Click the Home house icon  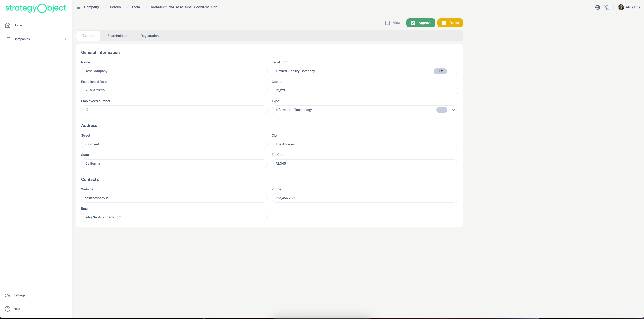[8, 25]
